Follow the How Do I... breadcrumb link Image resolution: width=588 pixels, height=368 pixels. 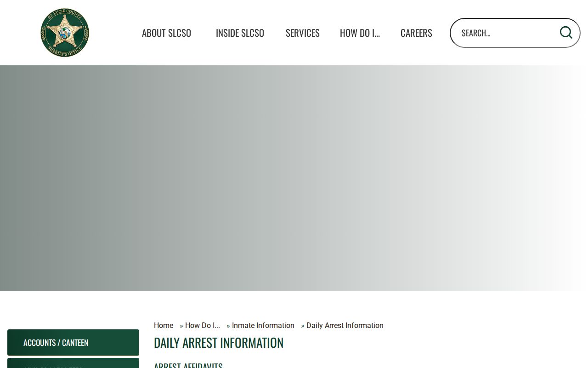point(203,325)
